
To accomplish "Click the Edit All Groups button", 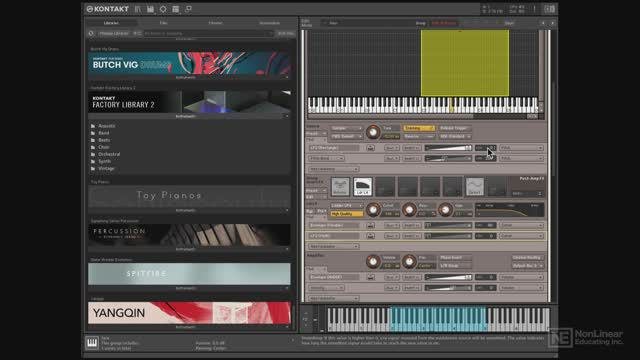I will (444, 23).
